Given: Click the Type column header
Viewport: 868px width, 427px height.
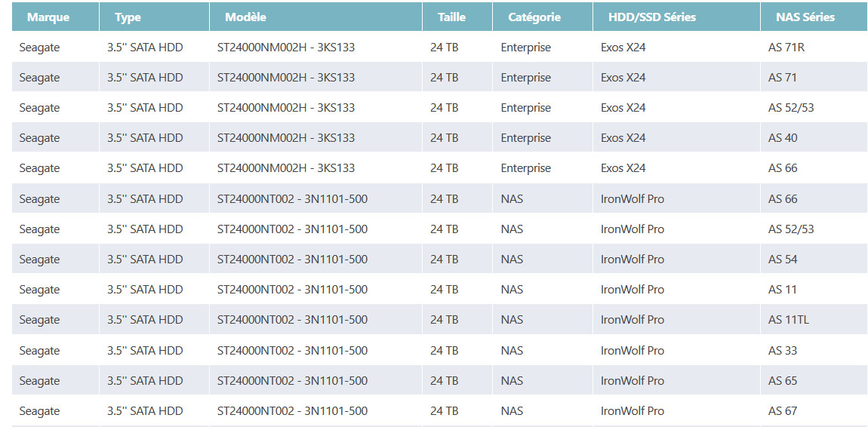Looking at the screenshot, I should point(128,17).
